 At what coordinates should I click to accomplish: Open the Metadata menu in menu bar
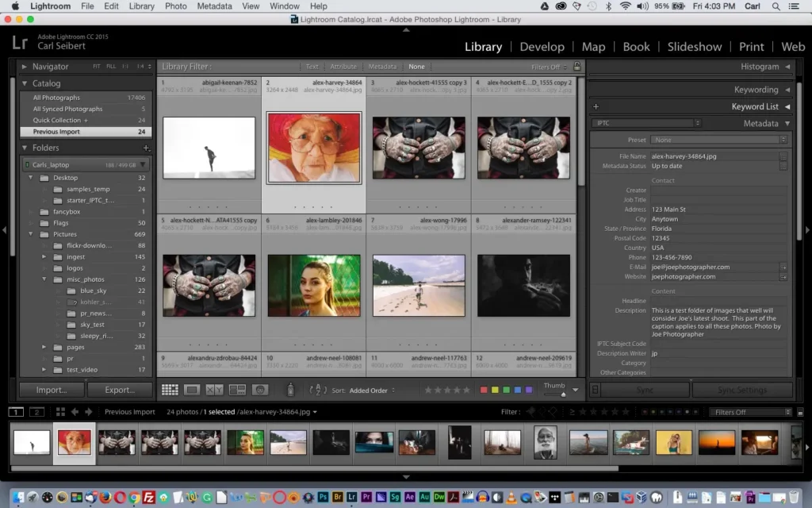214,6
